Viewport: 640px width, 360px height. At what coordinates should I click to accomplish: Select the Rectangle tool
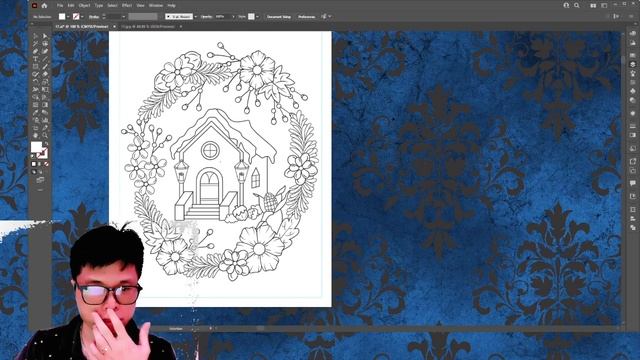click(x=36, y=67)
